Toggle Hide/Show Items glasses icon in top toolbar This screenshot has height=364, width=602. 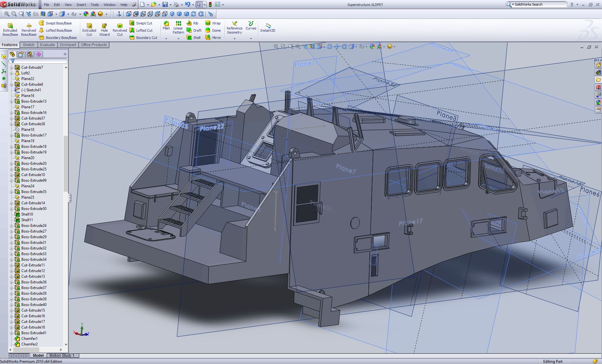[74, 14]
